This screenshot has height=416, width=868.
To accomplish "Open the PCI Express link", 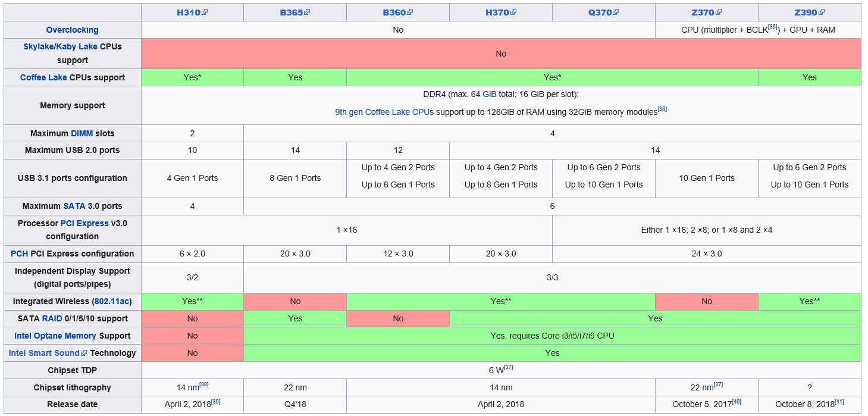I will (84, 223).
